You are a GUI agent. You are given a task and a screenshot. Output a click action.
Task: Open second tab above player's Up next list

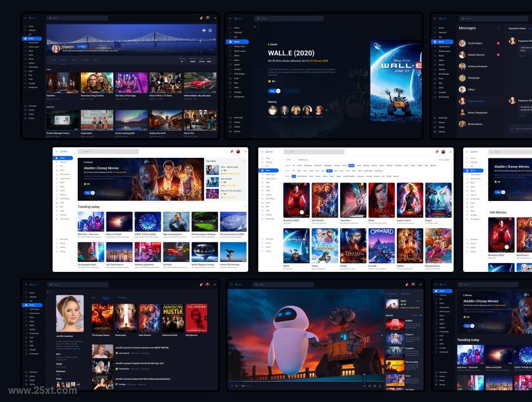pyautogui.click(x=405, y=294)
